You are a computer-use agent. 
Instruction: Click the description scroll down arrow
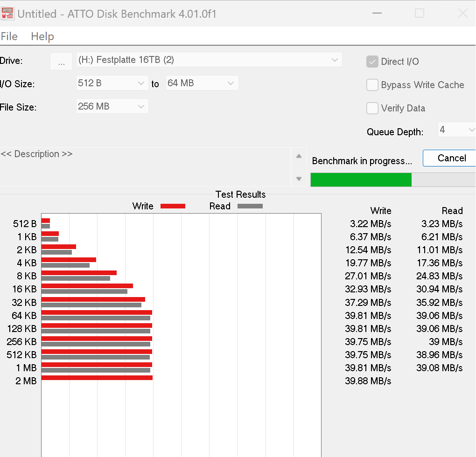point(299,179)
